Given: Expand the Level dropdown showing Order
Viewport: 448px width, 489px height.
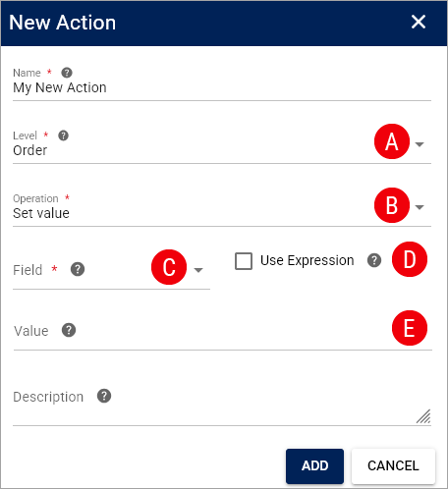Looking at the screenshot, I should click(420, 144).
